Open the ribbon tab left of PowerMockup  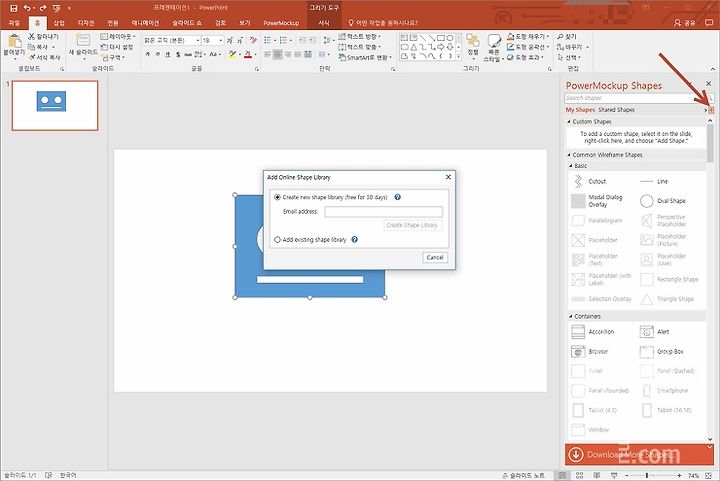(245, 22)
